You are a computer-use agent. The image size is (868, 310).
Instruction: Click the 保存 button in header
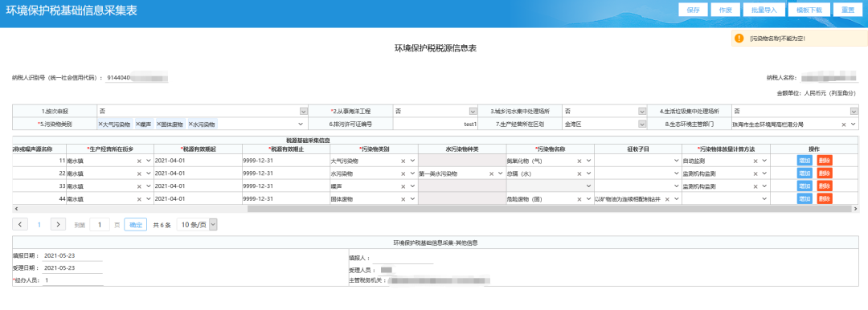[x=693, y=10]
